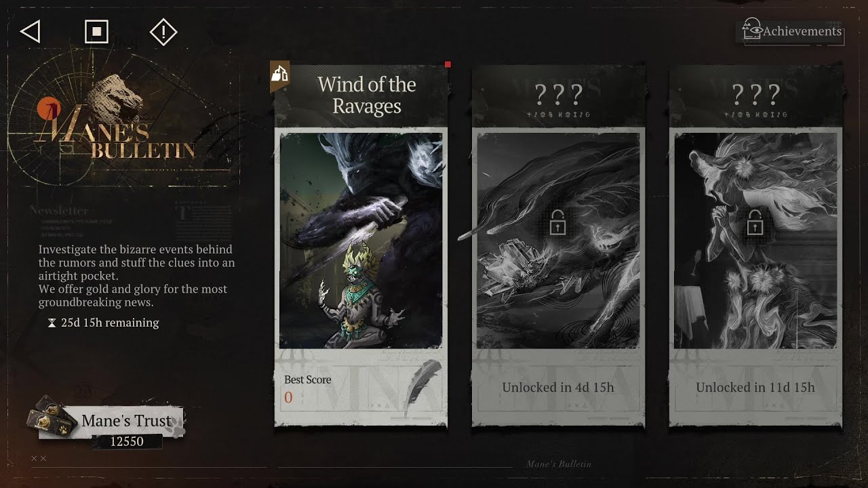Open the diamond exclamation info icon
This screenshot has height=488, width=868.
[163, 31]
